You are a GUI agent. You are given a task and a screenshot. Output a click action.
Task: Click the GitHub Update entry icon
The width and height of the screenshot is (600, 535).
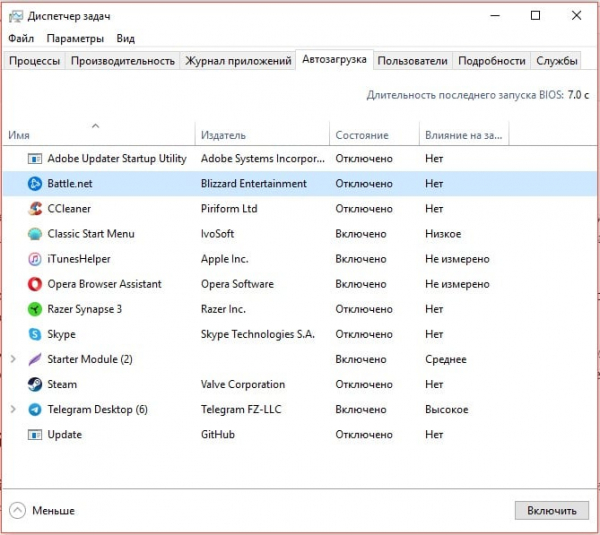(35, 435)
